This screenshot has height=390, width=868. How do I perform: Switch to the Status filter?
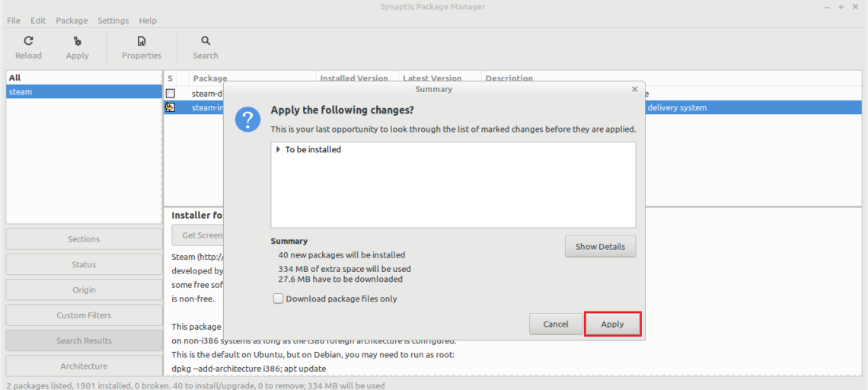(84, 265)
